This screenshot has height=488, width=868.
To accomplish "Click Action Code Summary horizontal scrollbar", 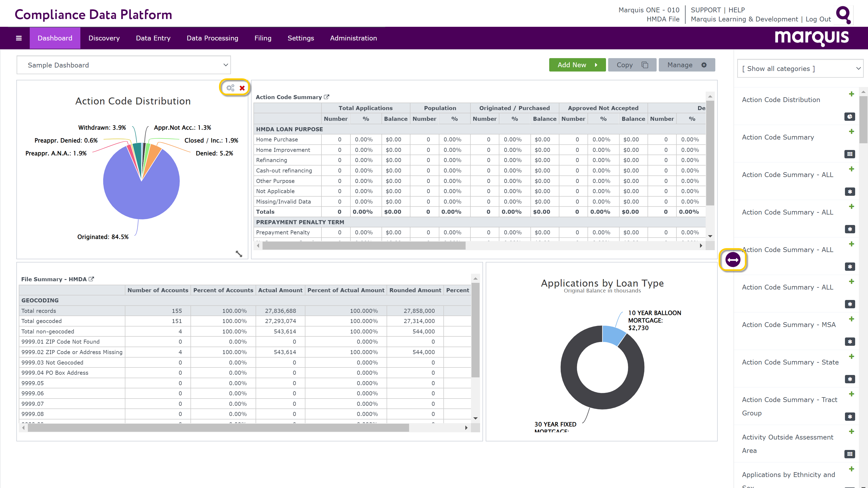I will (x=364, y=246).
